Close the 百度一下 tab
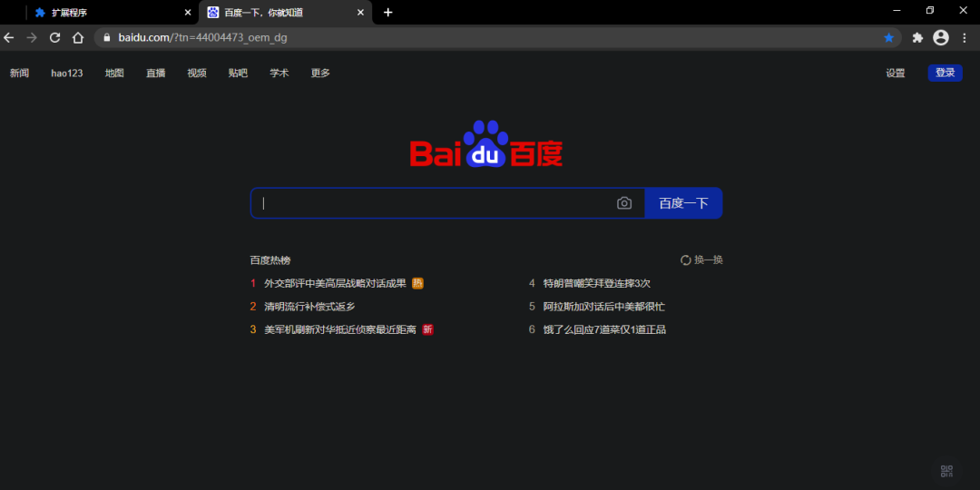The width and height of the screenshot is (980, 490). [x=360, y=13]
